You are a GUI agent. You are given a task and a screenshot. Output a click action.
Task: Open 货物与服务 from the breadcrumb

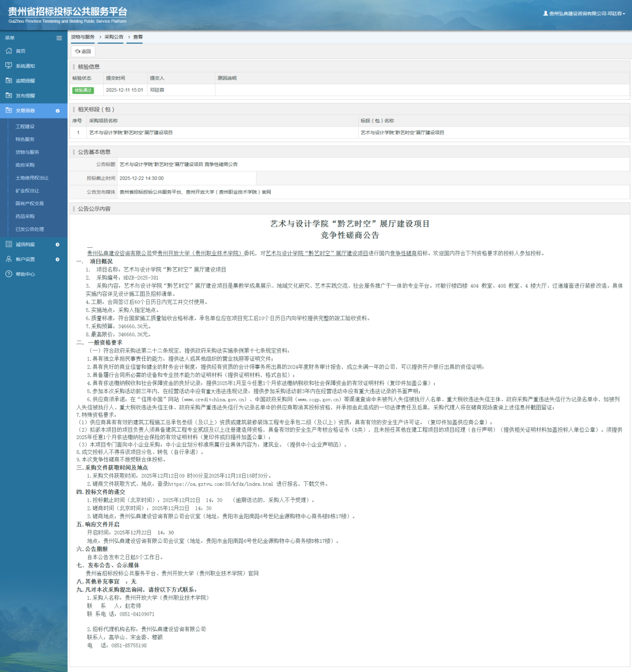[x=82, y=37]
